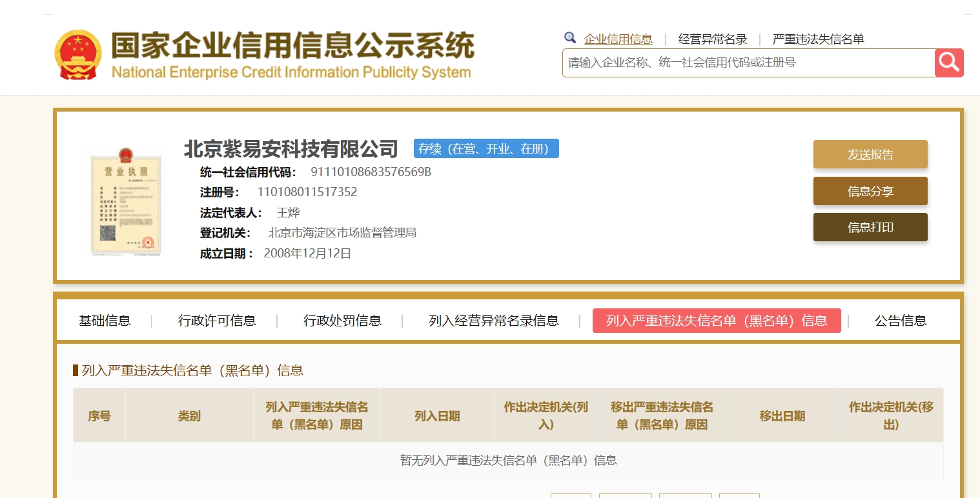Switch to the 行政处罚信息 tab

click(342, 321)
